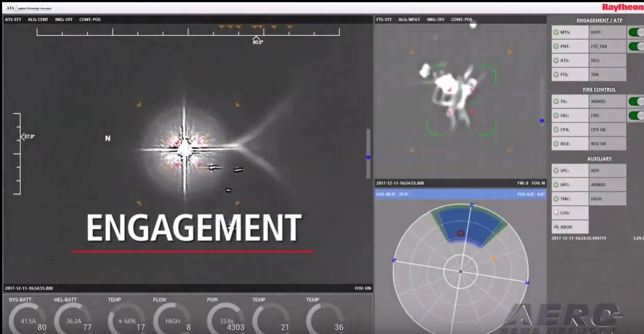Click the XBOX controller icon
This screenshot has width=644, height=334.
(556, 227)
